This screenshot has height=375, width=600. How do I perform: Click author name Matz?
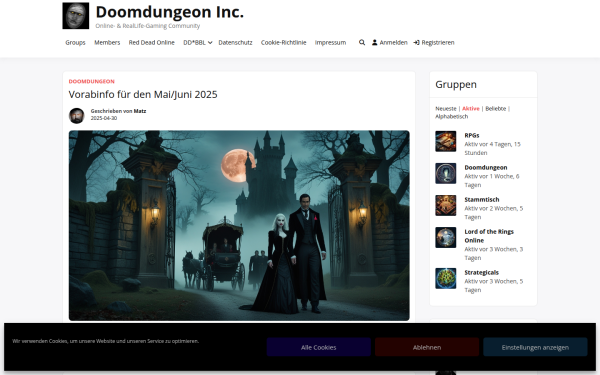click(140, 111)
